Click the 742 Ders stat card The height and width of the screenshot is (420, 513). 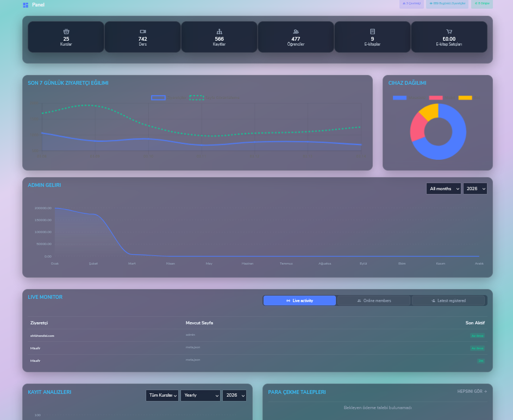pos(142,37)
